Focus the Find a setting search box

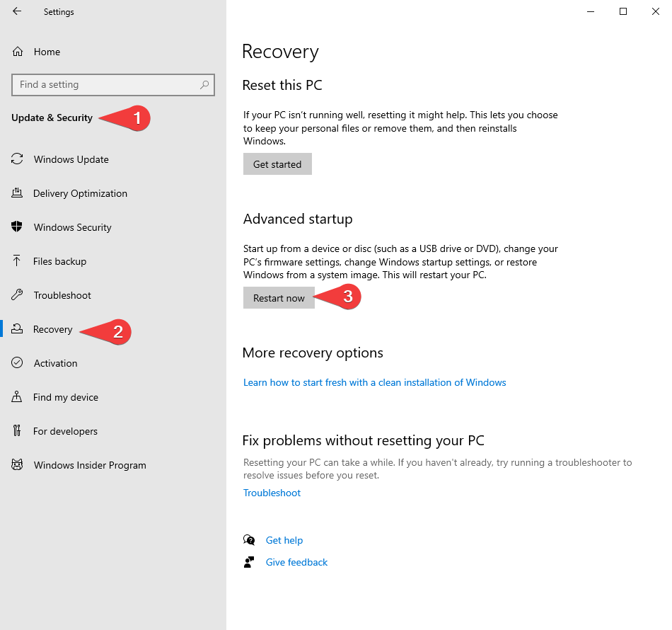(106, 85)
